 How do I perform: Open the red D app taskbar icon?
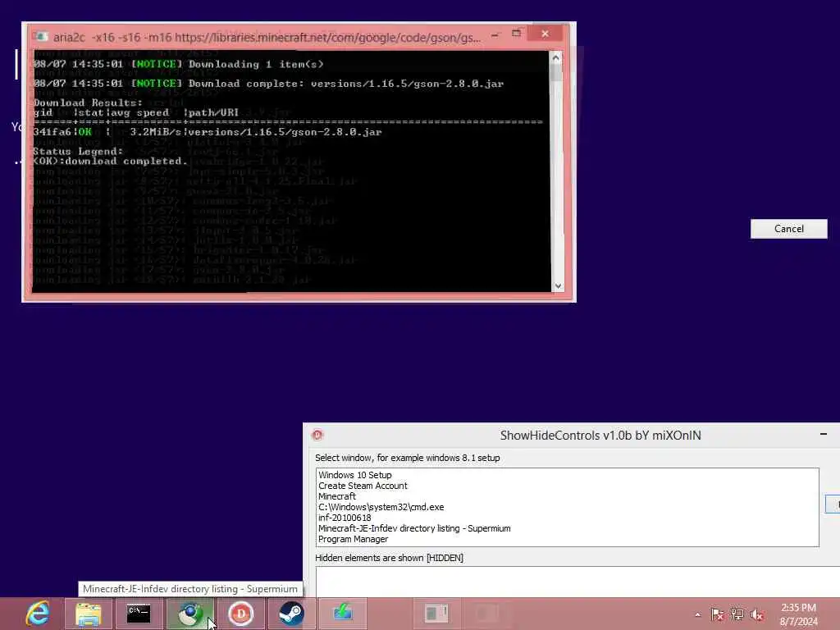pos(240,614)
